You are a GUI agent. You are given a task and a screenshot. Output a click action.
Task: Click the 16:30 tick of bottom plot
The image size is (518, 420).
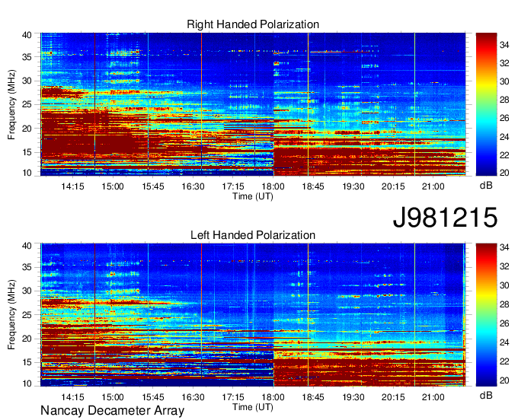pyautogui.click(x=193, y=397)
